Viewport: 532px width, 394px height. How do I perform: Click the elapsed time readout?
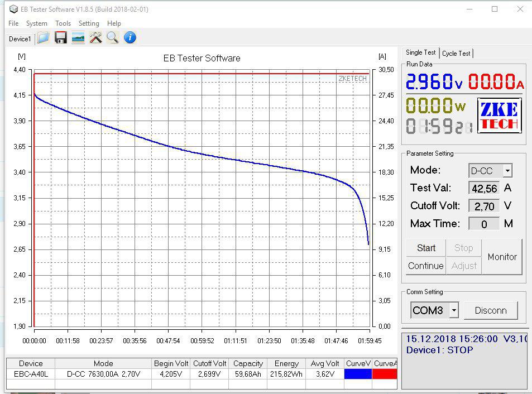439,126
